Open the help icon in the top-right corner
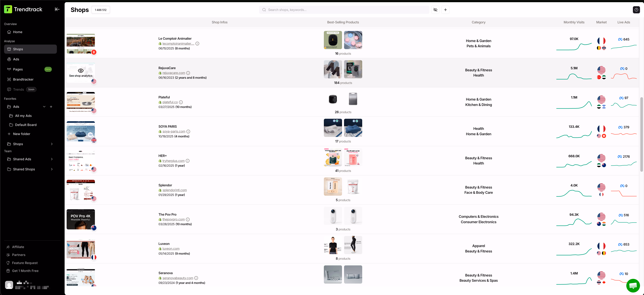The image size is (644, 295). point(636,9)
